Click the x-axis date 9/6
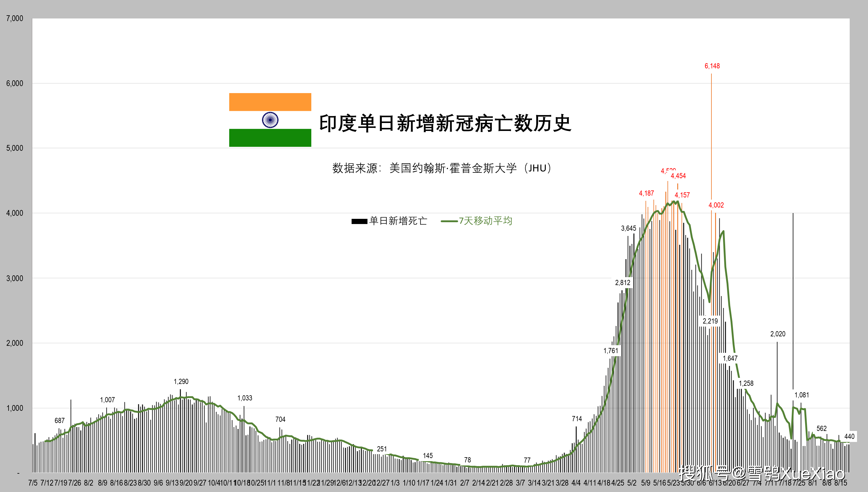The image size is (868, 492). 158,483
